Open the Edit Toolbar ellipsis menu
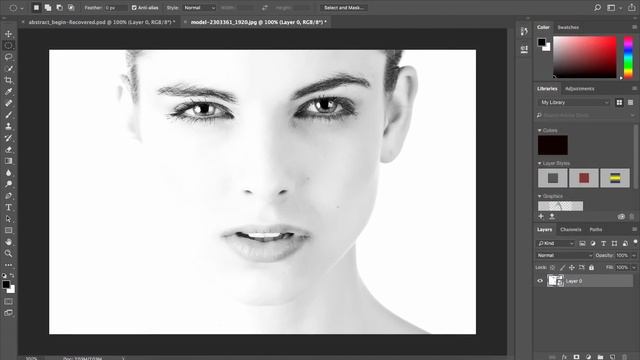Viewport: 640px width, 360px height. click(8, 265)
